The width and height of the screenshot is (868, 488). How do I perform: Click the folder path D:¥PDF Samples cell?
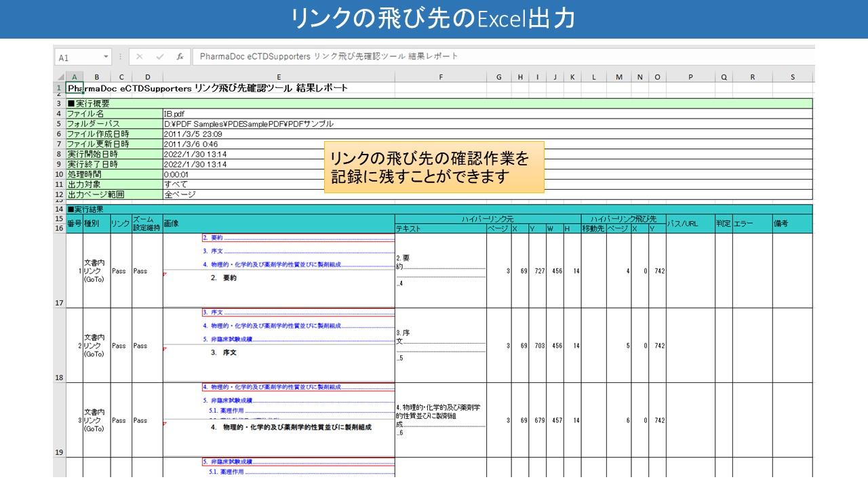tap(488, 124)
